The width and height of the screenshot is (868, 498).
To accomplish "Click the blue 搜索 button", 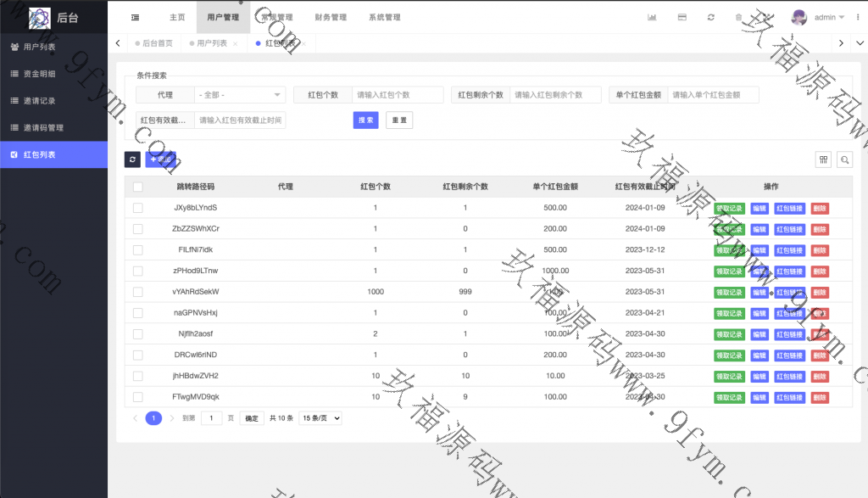I will coord(365,120).
